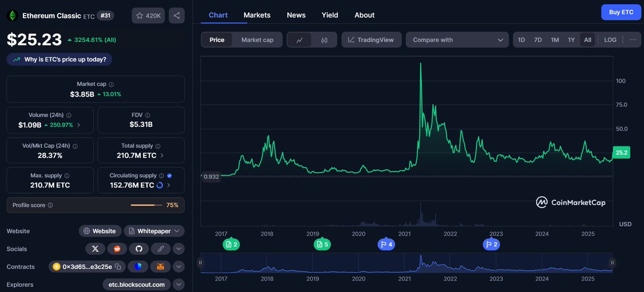
Task: Open the Markets tab
Action: point(257,15)
